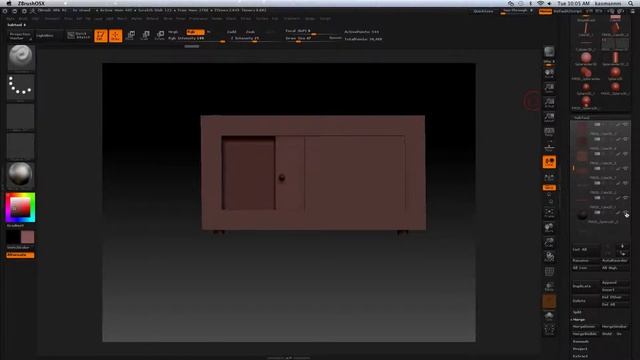The width and height of the screenshot is (640, 360).
Task: Pick a color in the color picker
Action: click(x=20, y=207)
